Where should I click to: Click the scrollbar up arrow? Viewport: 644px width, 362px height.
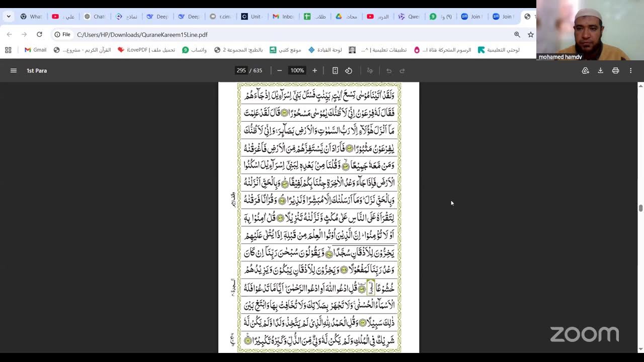point(640,85)
